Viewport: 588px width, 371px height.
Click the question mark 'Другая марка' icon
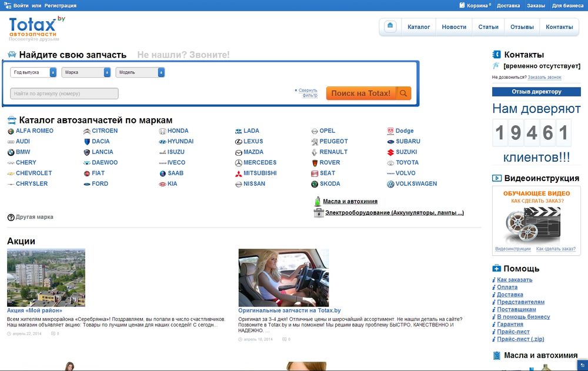pos(11,217)
